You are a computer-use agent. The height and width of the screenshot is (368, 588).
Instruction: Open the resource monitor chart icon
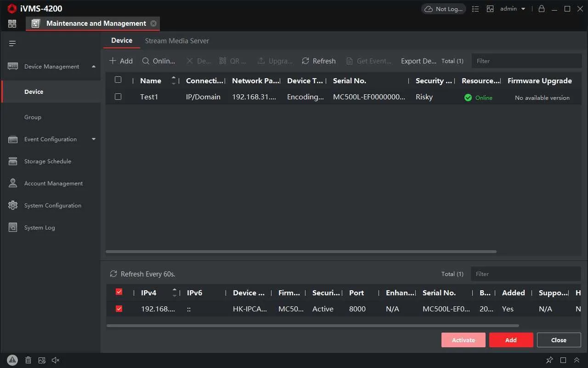[x=490, y=9]
